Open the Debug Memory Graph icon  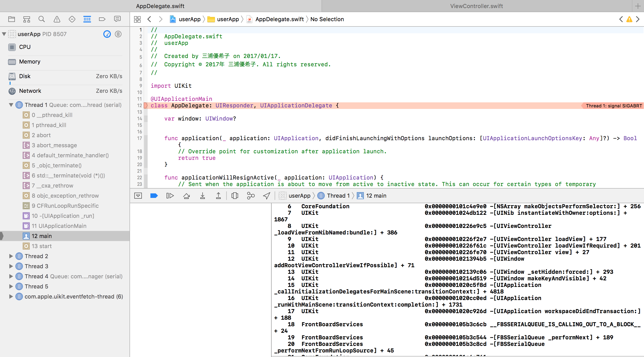click(x=251, y=196)
